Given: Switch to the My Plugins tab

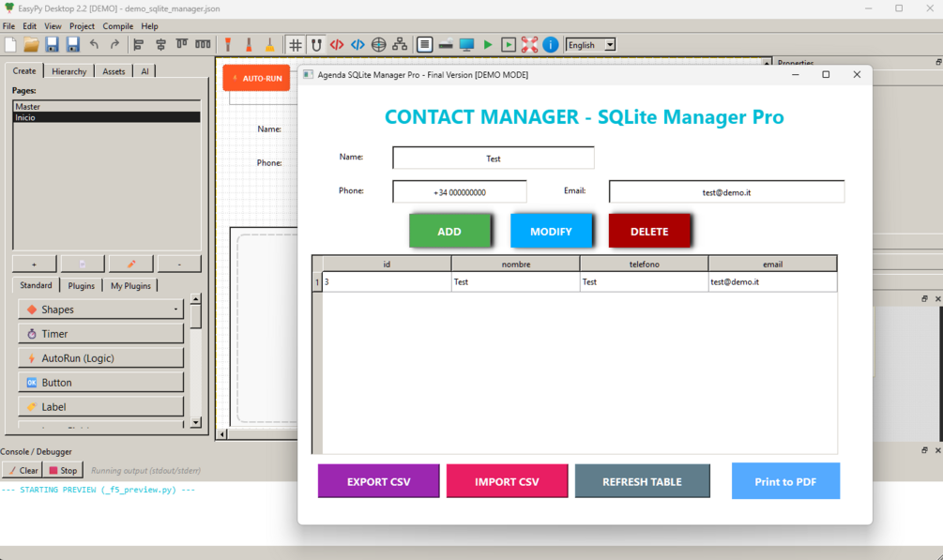Looking at the screenshot, I should point(130,286).
